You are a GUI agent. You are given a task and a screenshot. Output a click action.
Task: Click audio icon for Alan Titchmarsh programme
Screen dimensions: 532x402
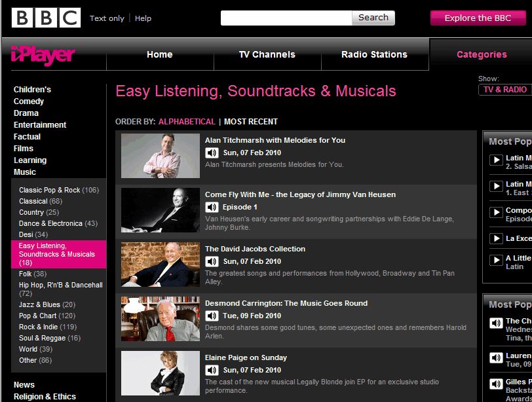point(212,153)
